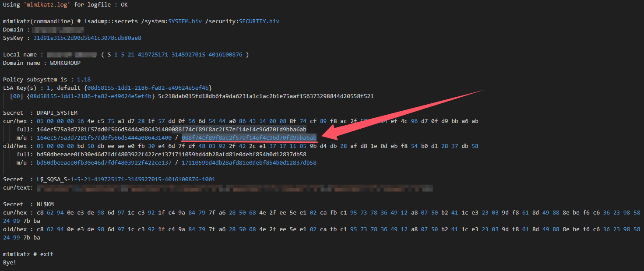Select SysKey value 31d91e31bc2d90d5b41c3078cdb80ae8
This screenshot has height=271, width=644.
point(87,38)
